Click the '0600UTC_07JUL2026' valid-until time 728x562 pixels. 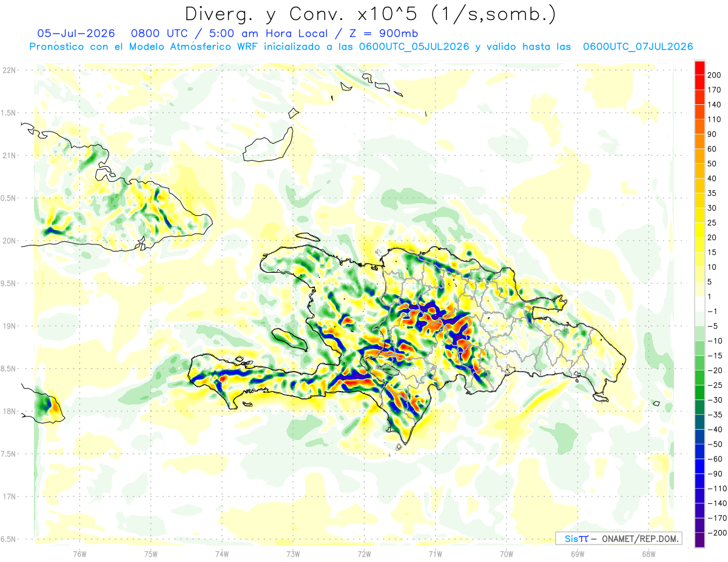[638, 47]
